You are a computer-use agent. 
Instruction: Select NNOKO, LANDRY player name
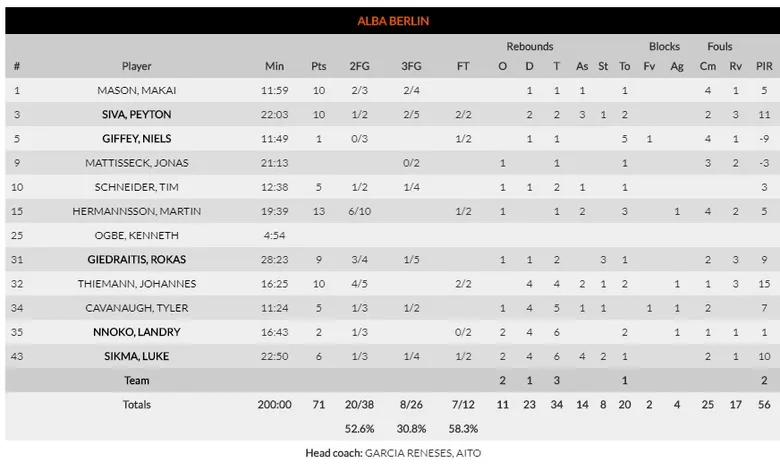137,332
